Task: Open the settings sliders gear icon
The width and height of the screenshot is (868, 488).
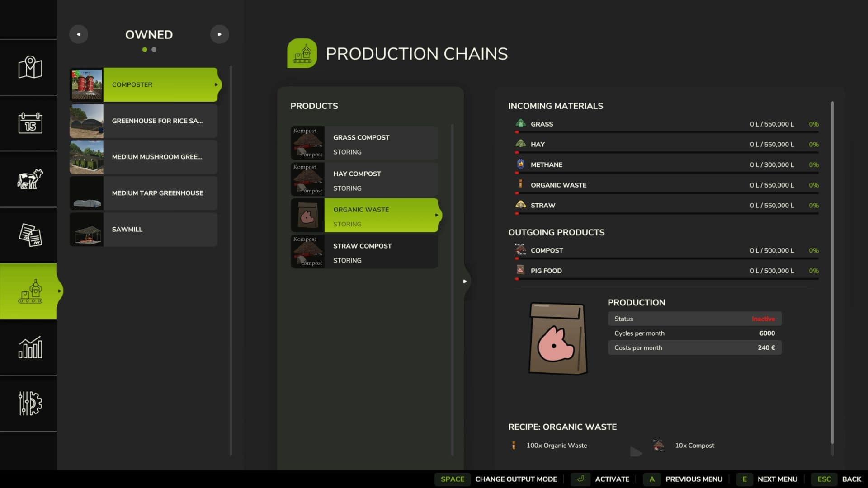Action: (30, 403)
